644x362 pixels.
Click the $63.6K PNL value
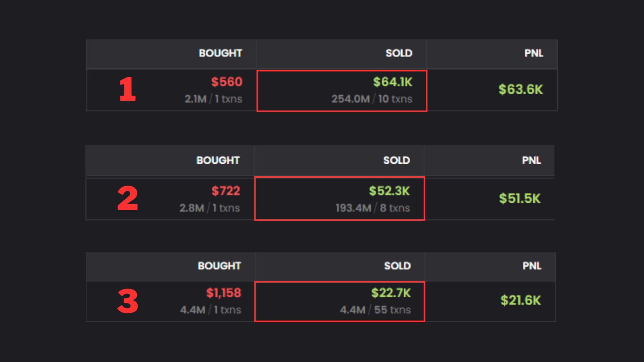click(x=520, y=89)
